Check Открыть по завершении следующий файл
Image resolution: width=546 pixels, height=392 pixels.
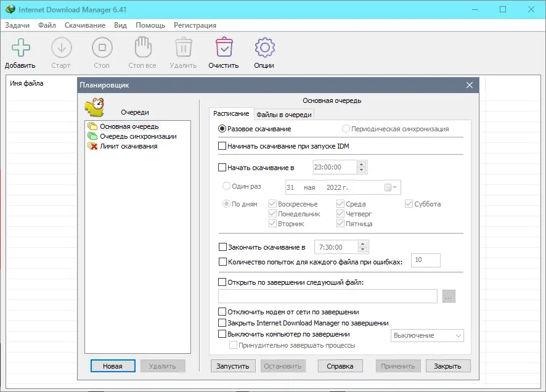[x=222, y=282]
